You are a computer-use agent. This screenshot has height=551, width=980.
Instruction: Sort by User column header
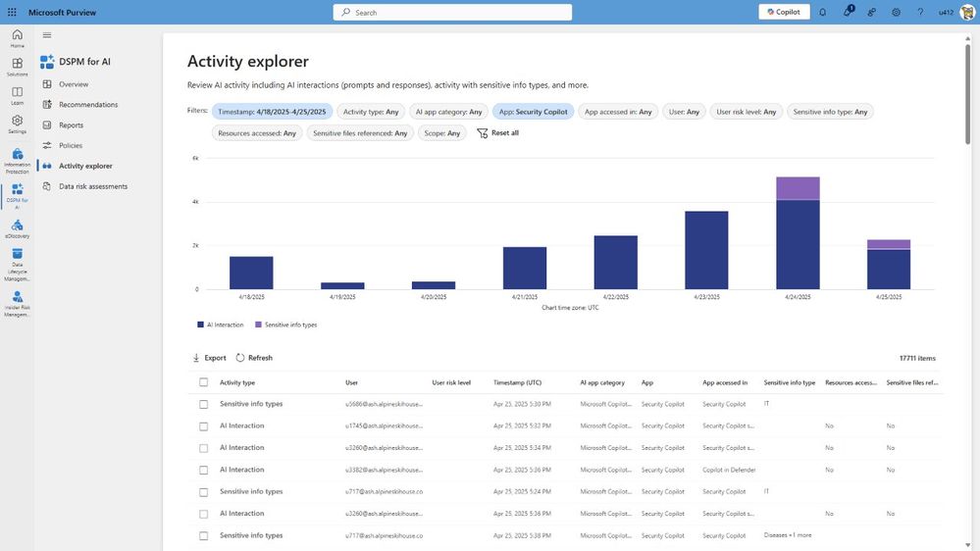click(351, 382)
